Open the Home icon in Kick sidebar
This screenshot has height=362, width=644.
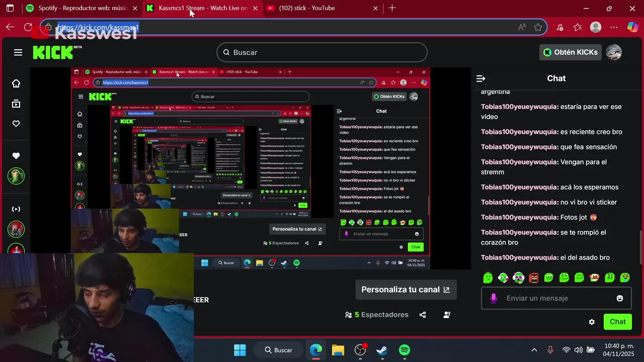16,83
